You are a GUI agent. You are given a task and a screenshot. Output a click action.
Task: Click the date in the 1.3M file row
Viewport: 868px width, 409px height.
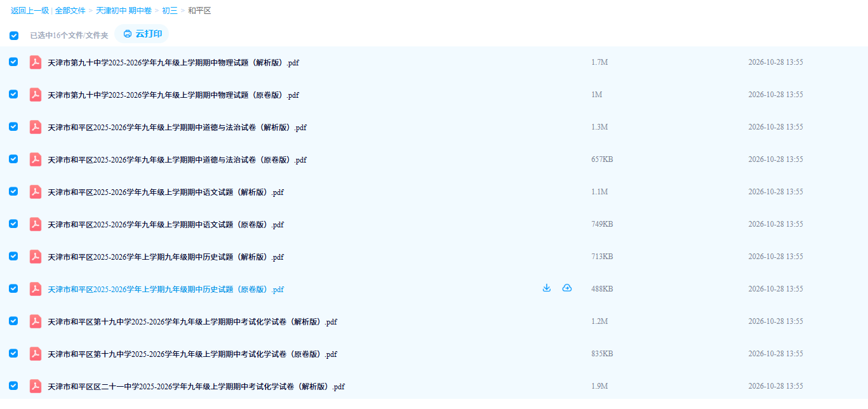[x=775, y=127]
